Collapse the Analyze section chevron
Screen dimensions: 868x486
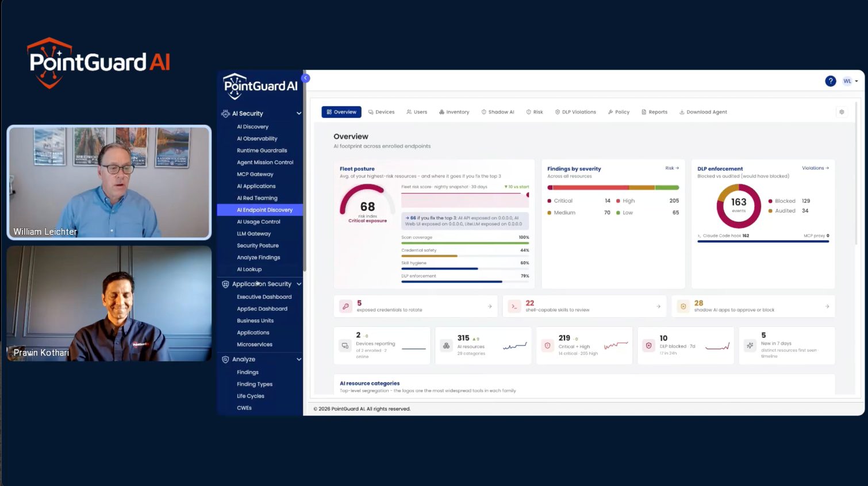coord(299,360)
